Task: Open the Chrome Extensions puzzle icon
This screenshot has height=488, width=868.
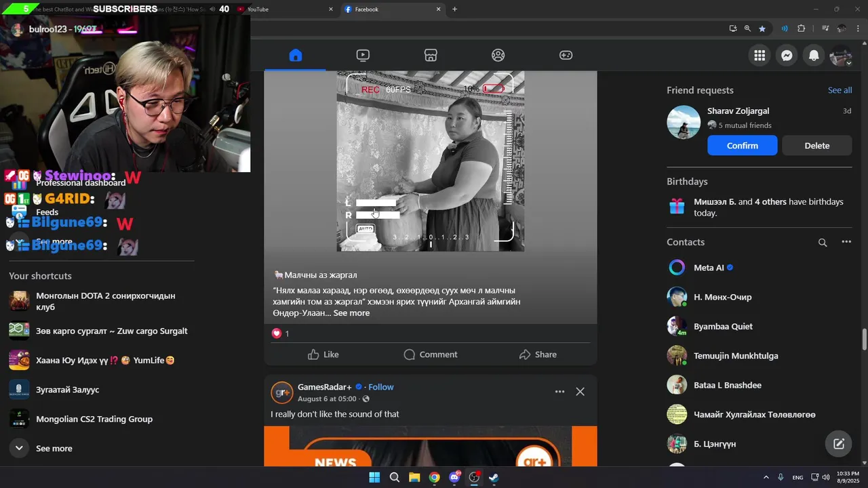Action: tap(802, 28)
